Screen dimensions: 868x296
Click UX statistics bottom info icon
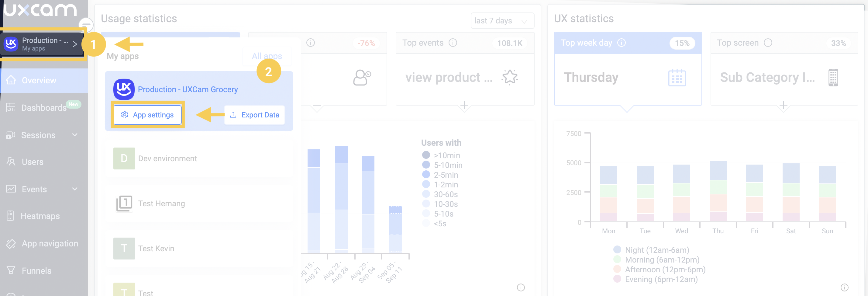pyautogui.click(x=844, y=287)
